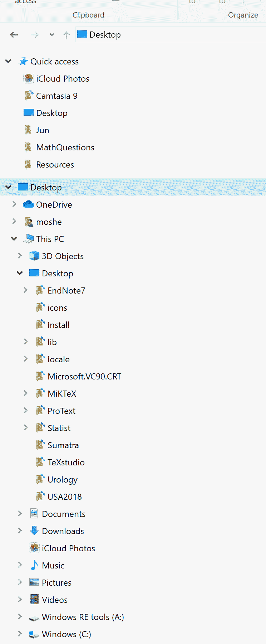
Task: Collapse Desktop under This PC
Action: (20, 273)
